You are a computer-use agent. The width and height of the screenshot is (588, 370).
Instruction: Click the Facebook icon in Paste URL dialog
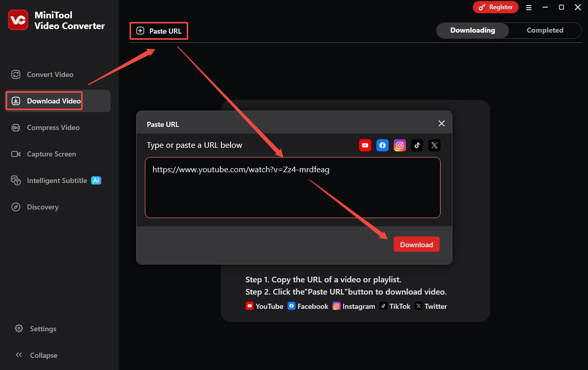pyautogui.click(x=382, y=145)
